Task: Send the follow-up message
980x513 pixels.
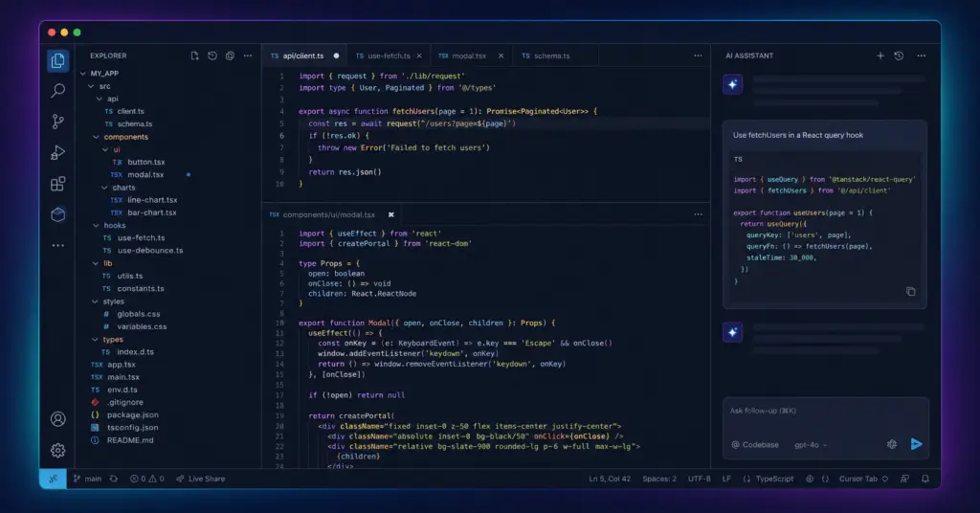Action: pos(916,444)
